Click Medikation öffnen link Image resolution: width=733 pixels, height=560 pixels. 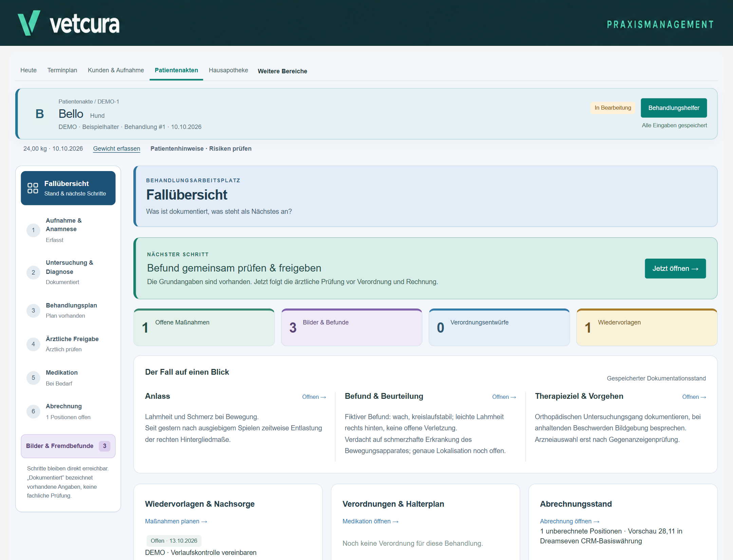coord(370,521)
